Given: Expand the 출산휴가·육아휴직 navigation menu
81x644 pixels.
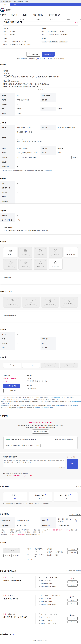Looking at the screenshot, I should click(55, 15).
